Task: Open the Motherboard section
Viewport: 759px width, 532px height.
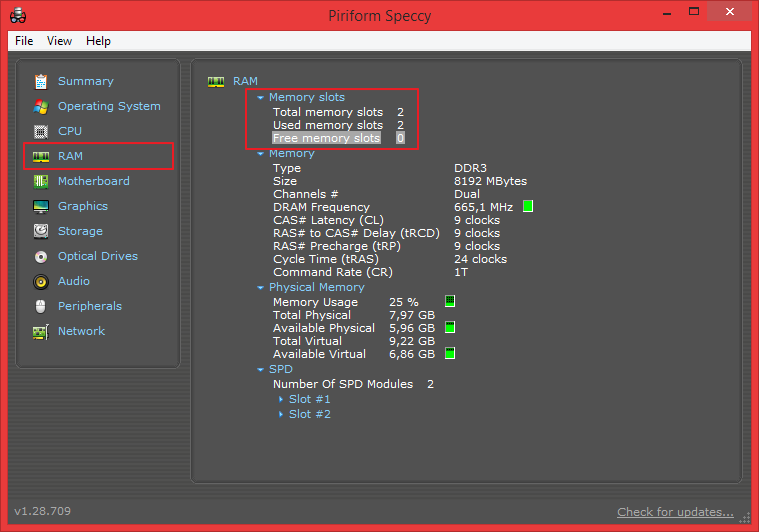Action: (94, 181)
